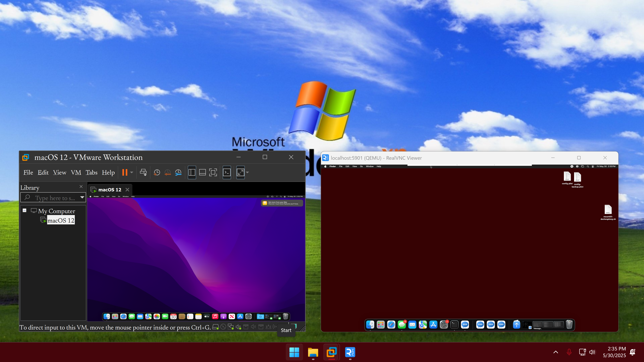Click send Ctrl+Alt+Del toolbar icon
Screen dimensions: 644x362
point(143,172)
